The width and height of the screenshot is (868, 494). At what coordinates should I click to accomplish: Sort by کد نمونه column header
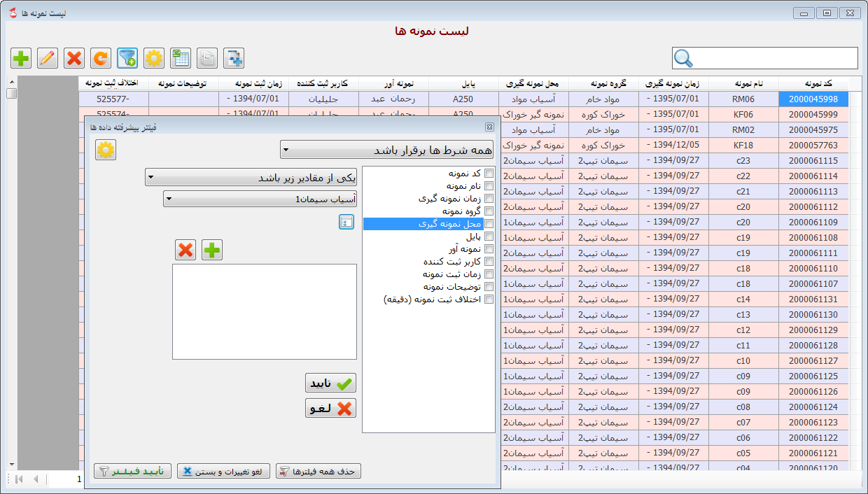[x=813, y=84]
